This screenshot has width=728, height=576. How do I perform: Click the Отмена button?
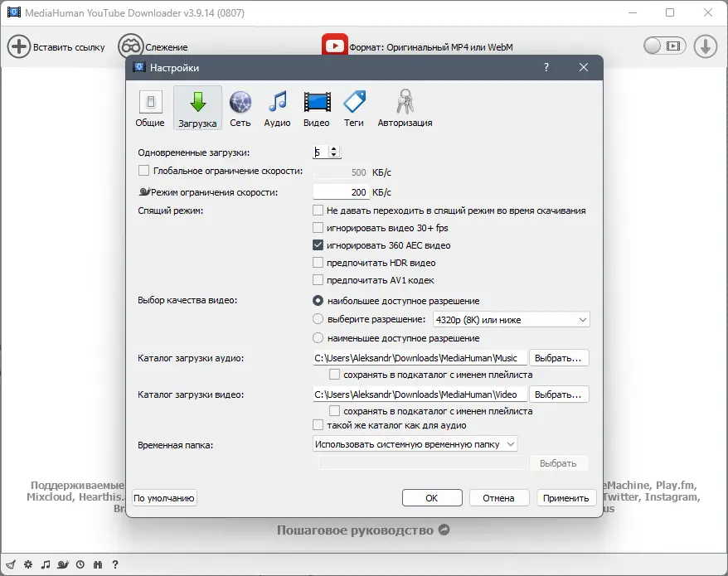pyautogui.click(x=498, y=498)
